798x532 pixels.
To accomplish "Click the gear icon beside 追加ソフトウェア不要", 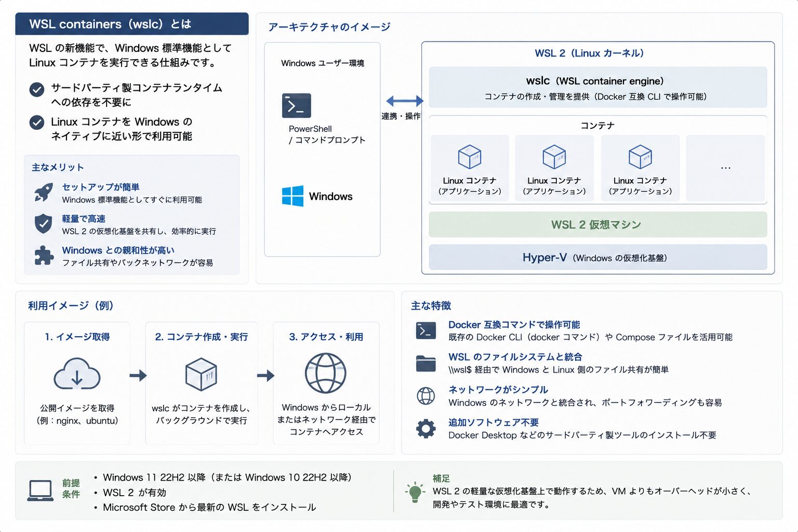I will coord(426,429).
